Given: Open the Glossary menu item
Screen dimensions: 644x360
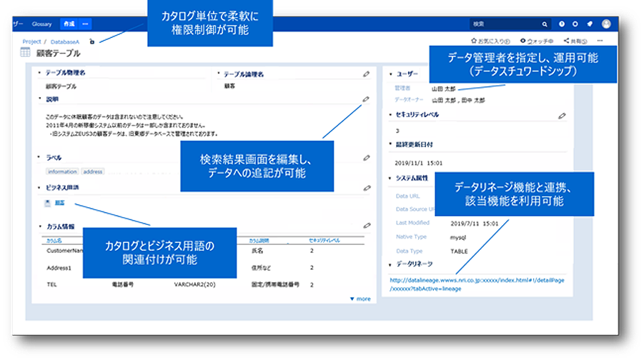Looking at the screenshot, I should click(x=42, y=24).
